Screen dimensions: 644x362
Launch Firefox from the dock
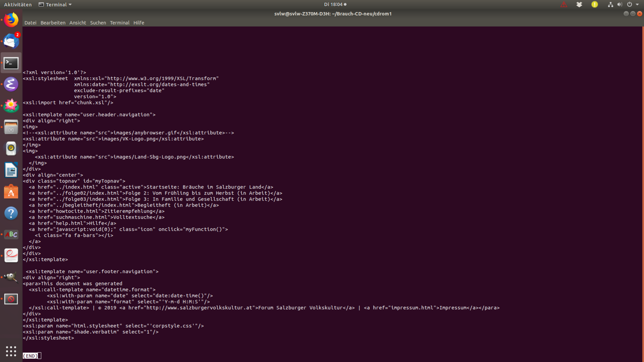[x=11, y=20]
